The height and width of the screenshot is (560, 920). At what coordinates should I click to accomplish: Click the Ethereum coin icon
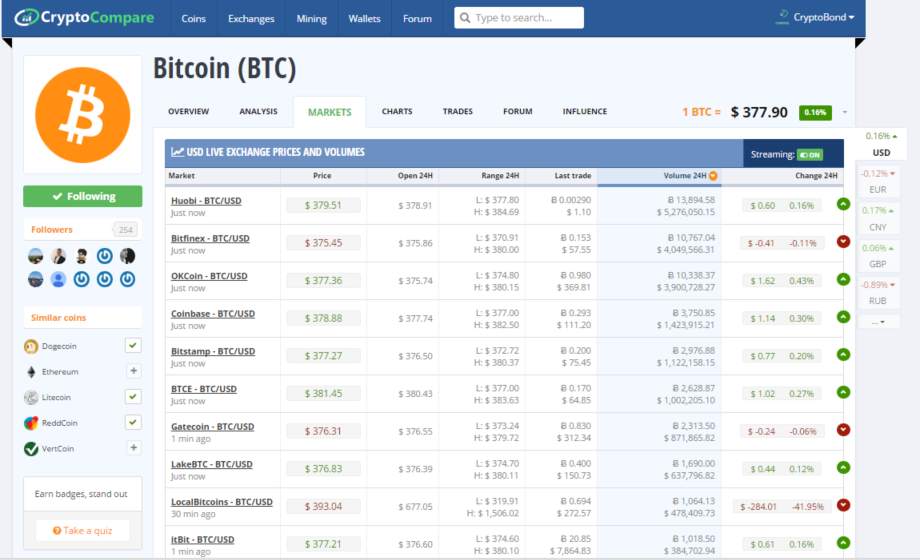(31, 372)
